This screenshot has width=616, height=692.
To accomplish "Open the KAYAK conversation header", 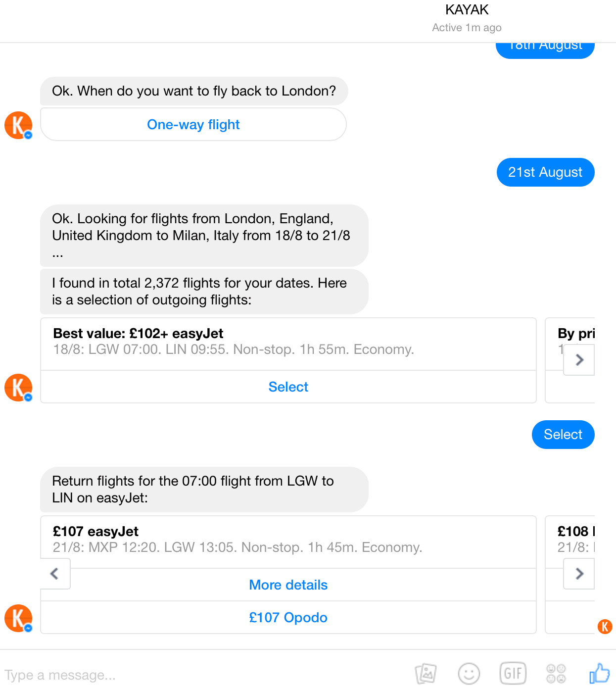I will [467, 9].
